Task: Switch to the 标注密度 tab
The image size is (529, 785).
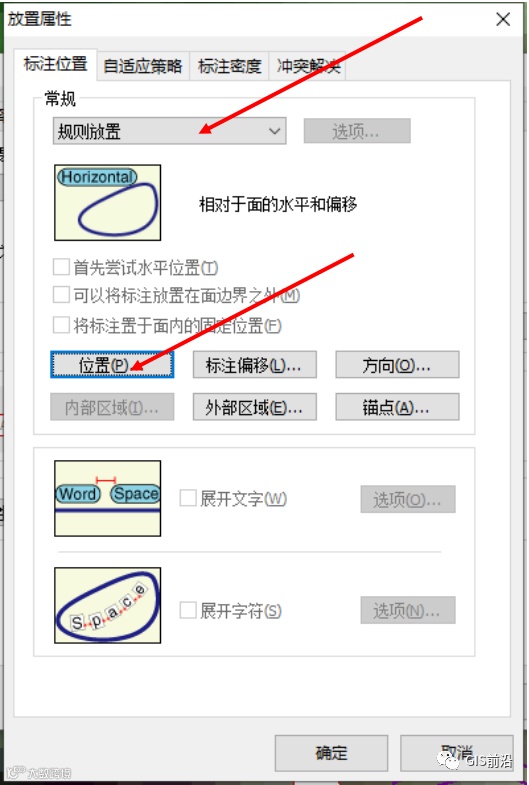Action: (x=229, y=66)
